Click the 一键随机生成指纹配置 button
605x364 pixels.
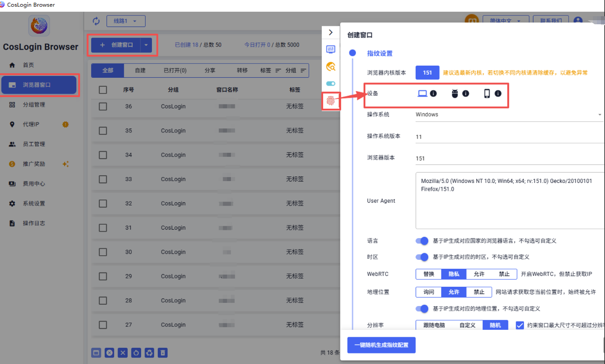tap(381, 345)
